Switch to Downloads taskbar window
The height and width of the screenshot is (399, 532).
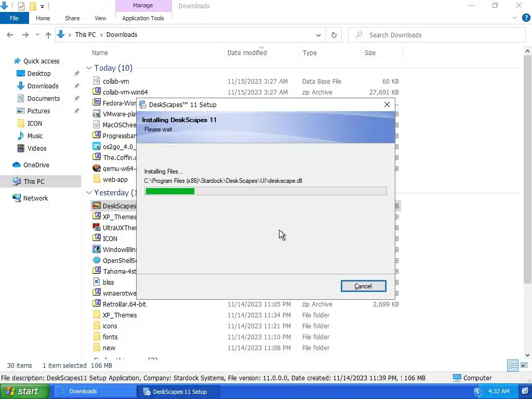95,391
